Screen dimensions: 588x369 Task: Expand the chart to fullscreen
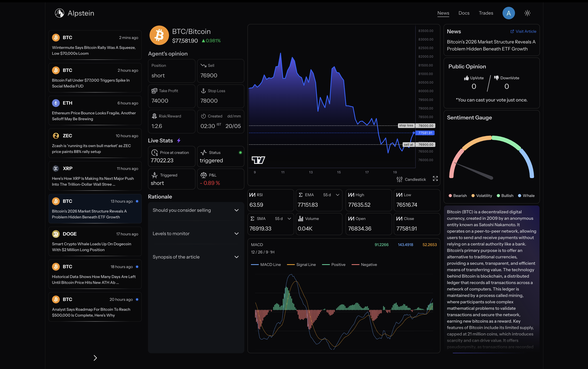pos(435,178)
